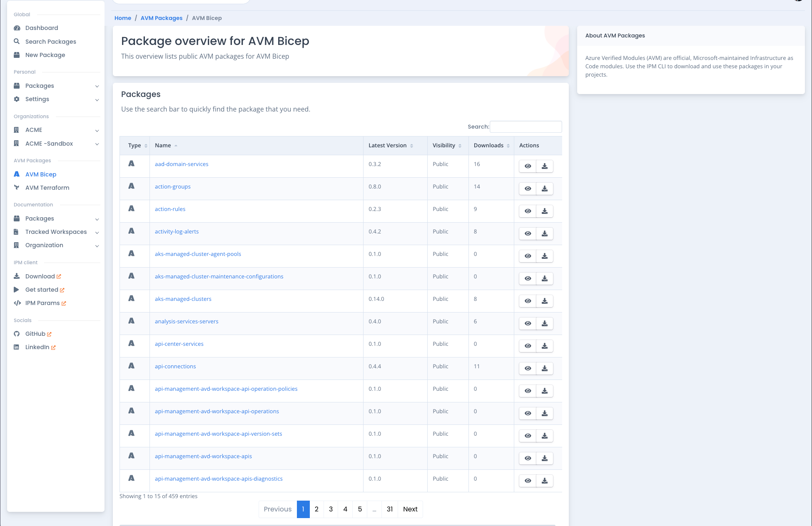Go to pagination page 3
Viewport: 812px width, 526px height.
[x=331, y=509]
